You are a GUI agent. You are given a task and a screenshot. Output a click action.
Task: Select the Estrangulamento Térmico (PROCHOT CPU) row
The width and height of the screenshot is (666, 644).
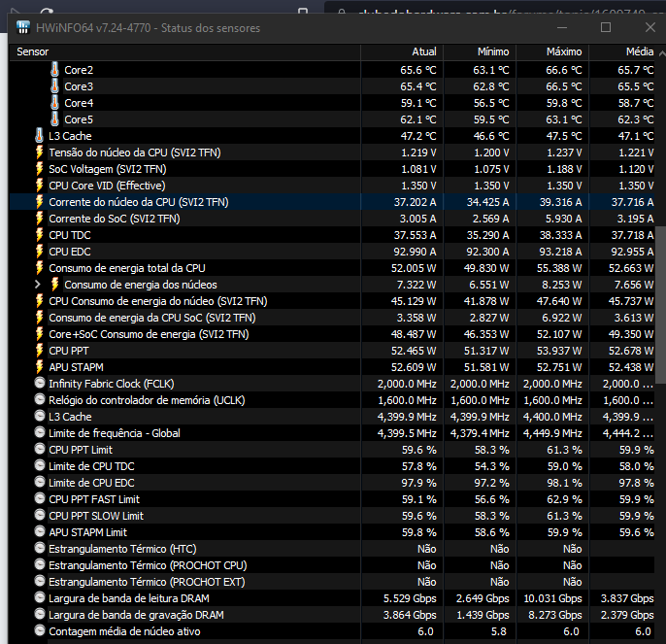(x=333, y=565)
